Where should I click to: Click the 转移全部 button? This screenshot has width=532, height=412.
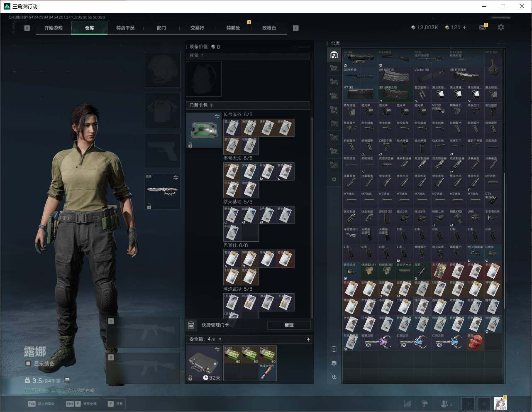tap(81, 404)
